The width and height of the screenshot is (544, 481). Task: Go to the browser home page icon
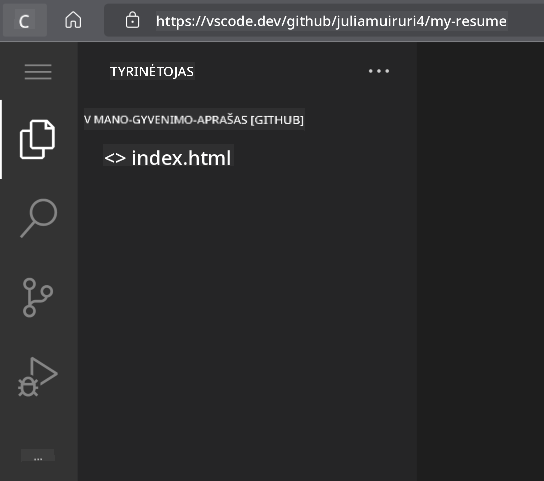[x=73, y=20]
